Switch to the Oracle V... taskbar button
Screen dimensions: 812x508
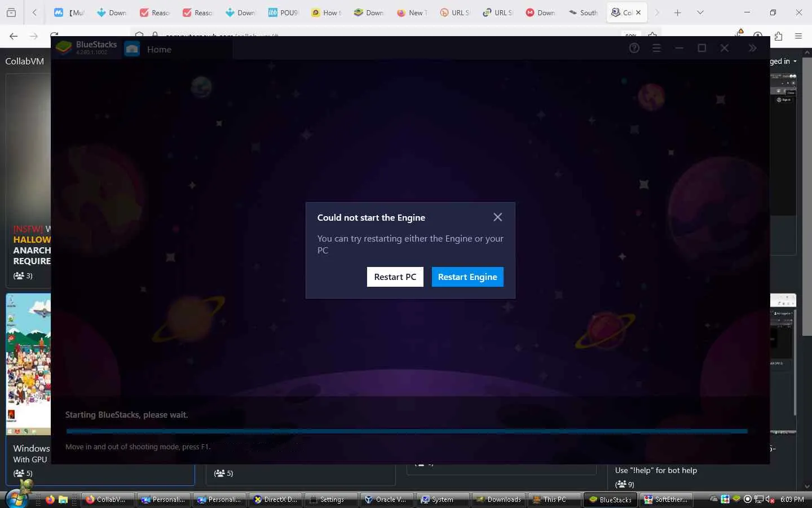(x=386, y=500)
